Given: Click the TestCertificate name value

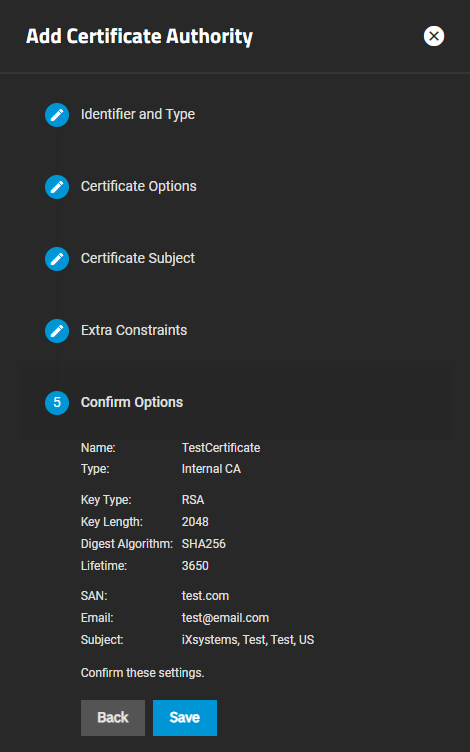Looking at the screenshot, I should point(221,447).
